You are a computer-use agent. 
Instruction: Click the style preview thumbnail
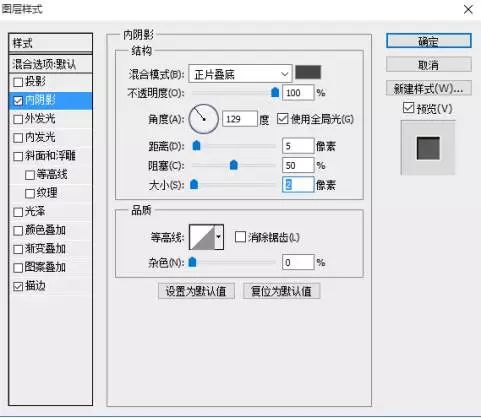[x=428, y=148]
